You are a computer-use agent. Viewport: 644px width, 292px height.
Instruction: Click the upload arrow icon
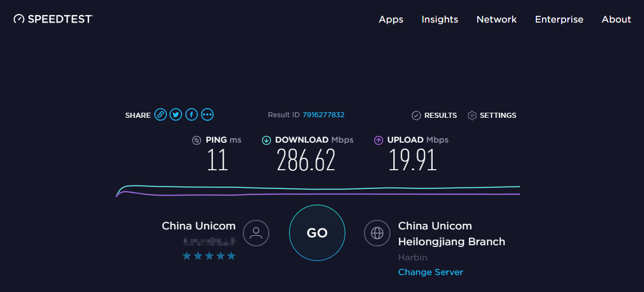click(379, 140)
